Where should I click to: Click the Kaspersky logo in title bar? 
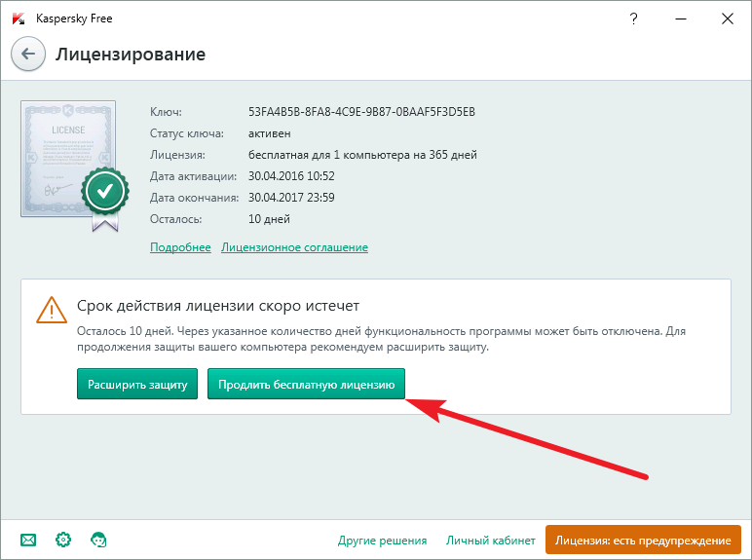click(x=19, y=19)
